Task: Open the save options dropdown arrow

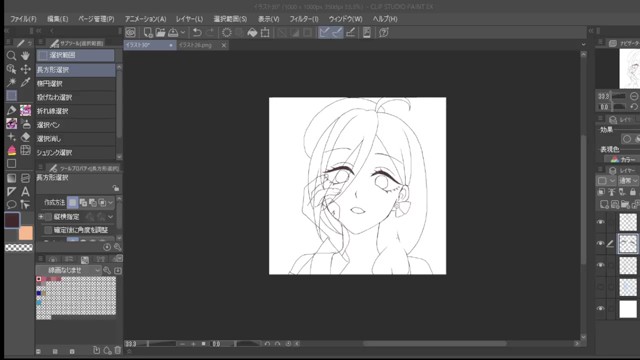Action: coord(183,33)
